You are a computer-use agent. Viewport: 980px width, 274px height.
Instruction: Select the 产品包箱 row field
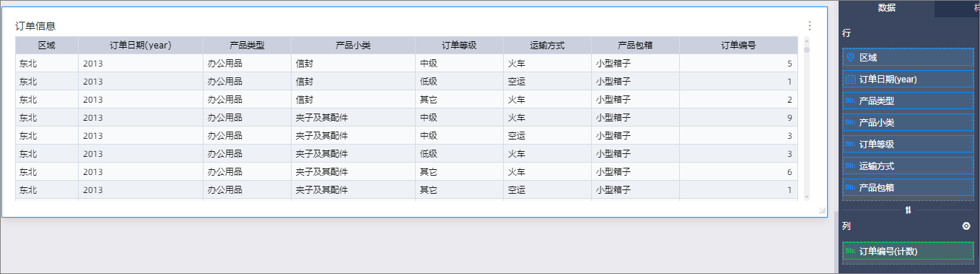pos(908,187)
